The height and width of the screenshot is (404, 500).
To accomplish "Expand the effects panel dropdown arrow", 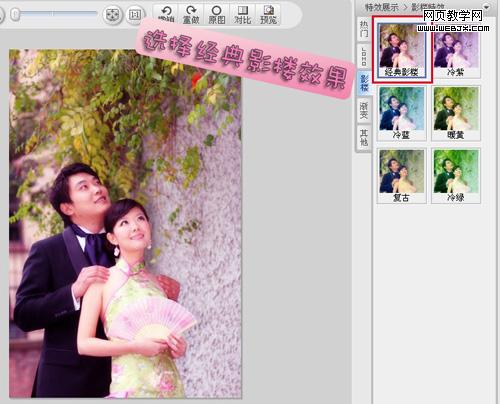I will (487, 6).
